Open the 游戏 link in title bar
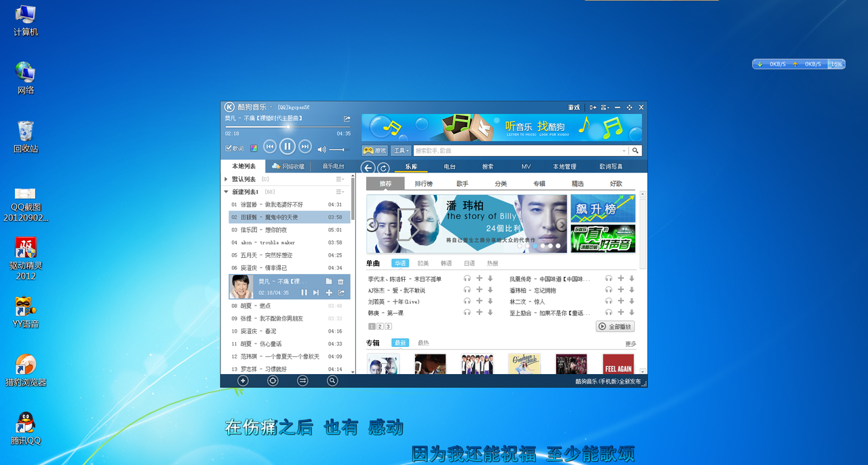Viewport: 868px width, 465px height. pyautogui.click(x=574, y=107)
